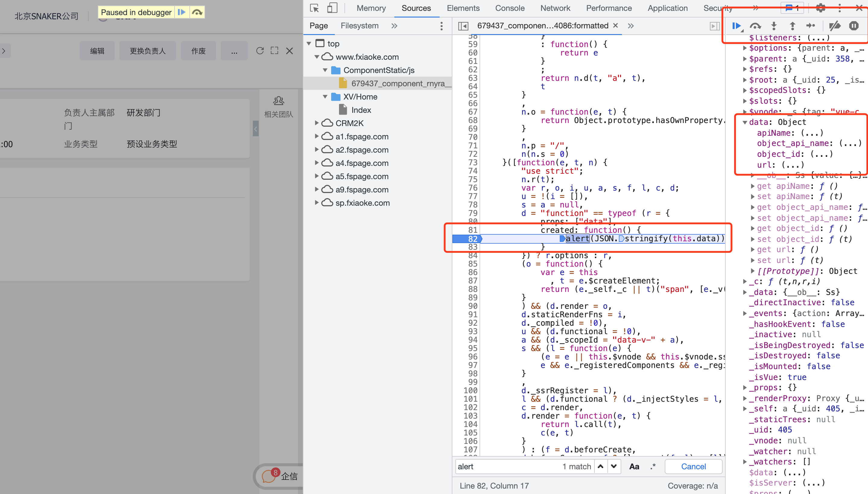This screenshot has height=494, width=868.
Task: Click the 编辑 button
Action: [97, 51]
